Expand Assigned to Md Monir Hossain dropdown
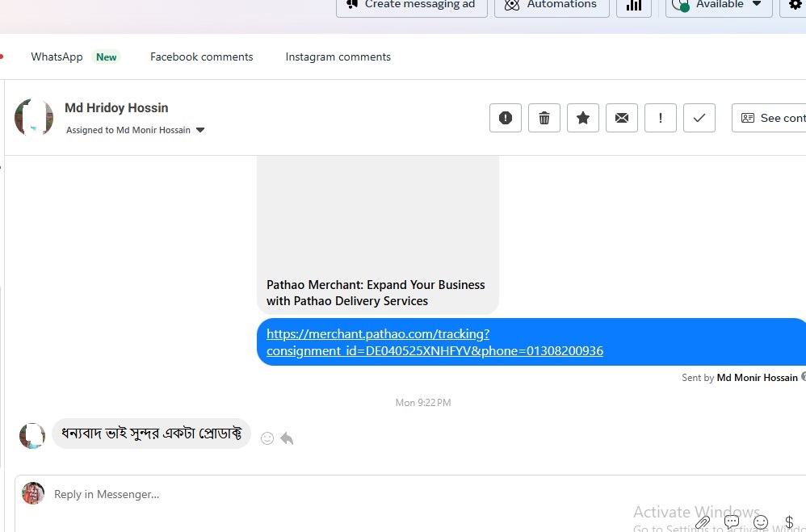 pyautogui.click(x=200, y=130)
